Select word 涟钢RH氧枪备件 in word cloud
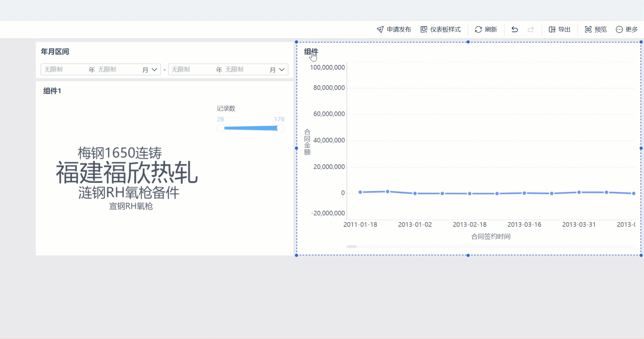Image resolution: width=644 pixels, height=339 pixels. (129, 193)
